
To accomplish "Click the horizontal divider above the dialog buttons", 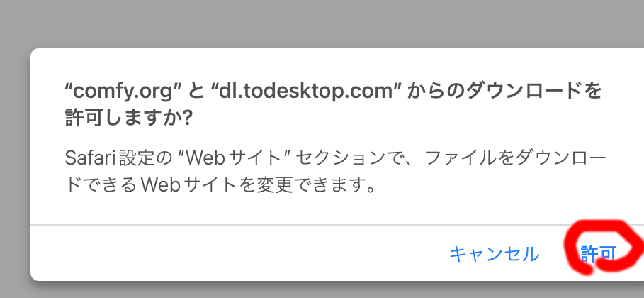I will pos(337,225).
